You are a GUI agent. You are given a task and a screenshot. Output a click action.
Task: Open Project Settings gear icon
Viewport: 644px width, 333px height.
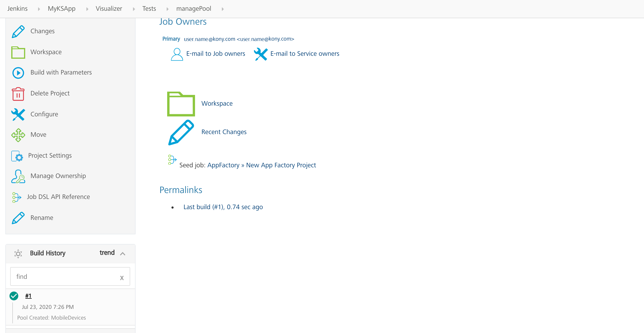pyautogui.click(x=17, y=156)
